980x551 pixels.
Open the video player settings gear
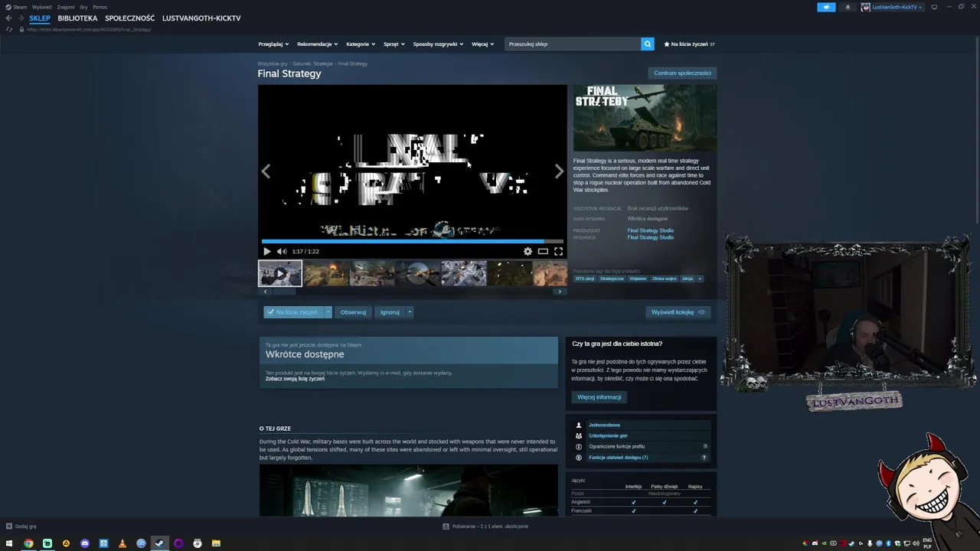click(x=528, y=251)
